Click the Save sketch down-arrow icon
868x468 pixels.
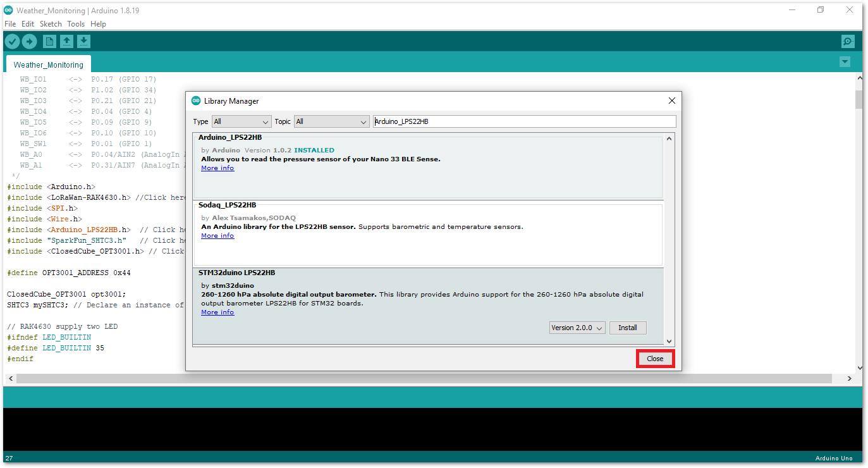tap(83, 42)
